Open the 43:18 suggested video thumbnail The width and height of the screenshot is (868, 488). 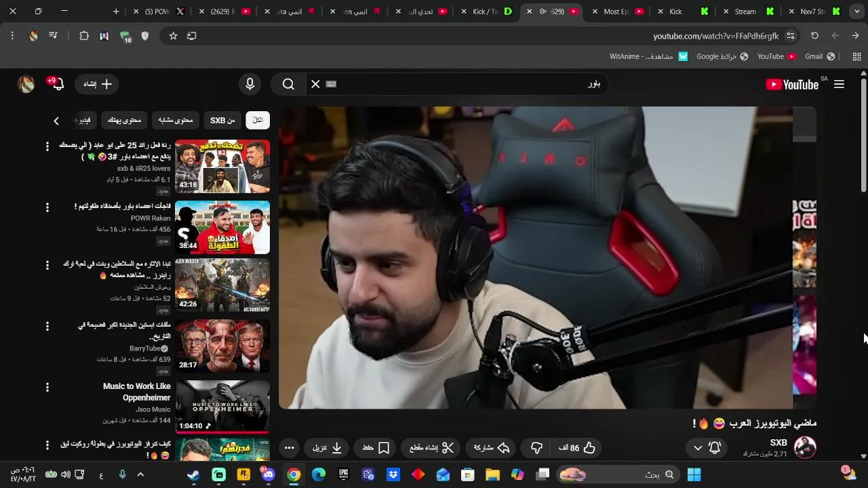[x=222, y=166]
